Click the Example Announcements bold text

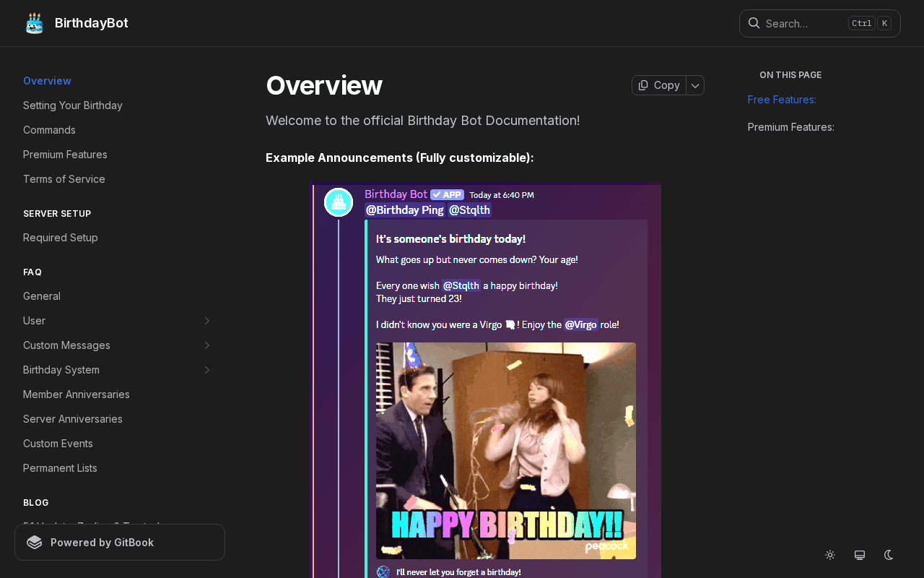point(400,158)
